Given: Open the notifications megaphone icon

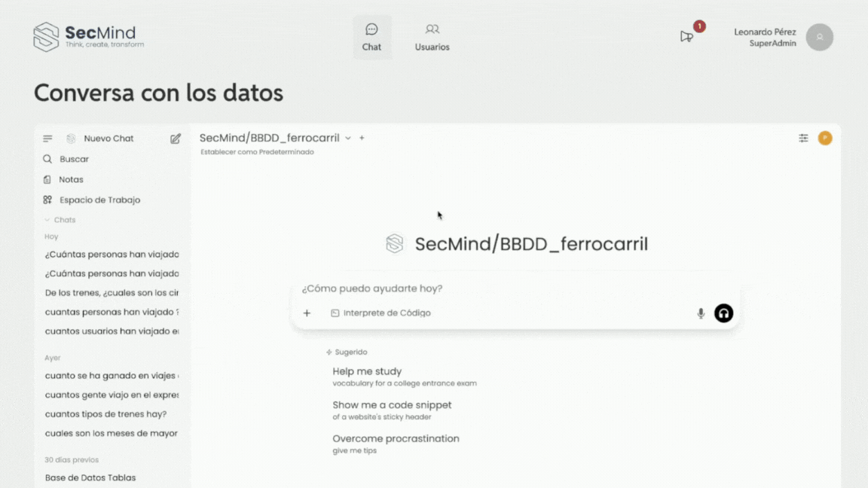Looking at the screenshot, I should (x=686, y=36).
